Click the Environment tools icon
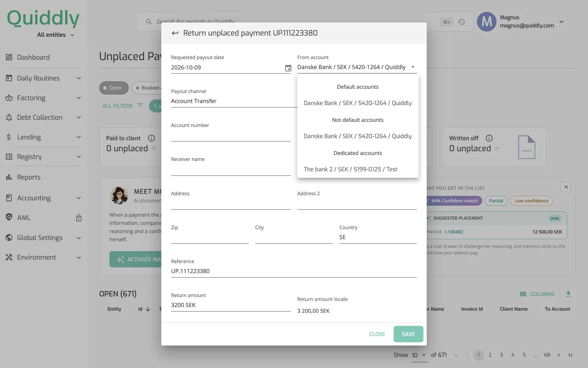This screenshot has height=368, width=588. (9, 257)
